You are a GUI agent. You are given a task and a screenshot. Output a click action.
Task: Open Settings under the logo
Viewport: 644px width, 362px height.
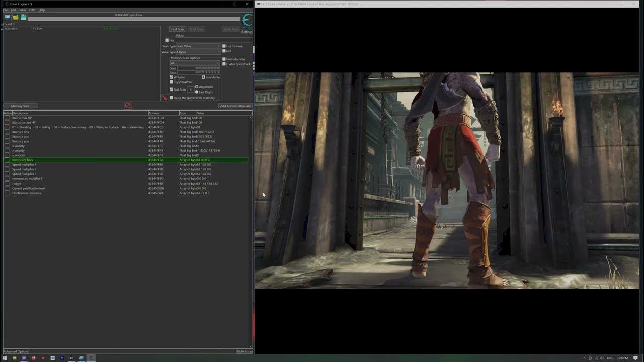tap(247, 32)
